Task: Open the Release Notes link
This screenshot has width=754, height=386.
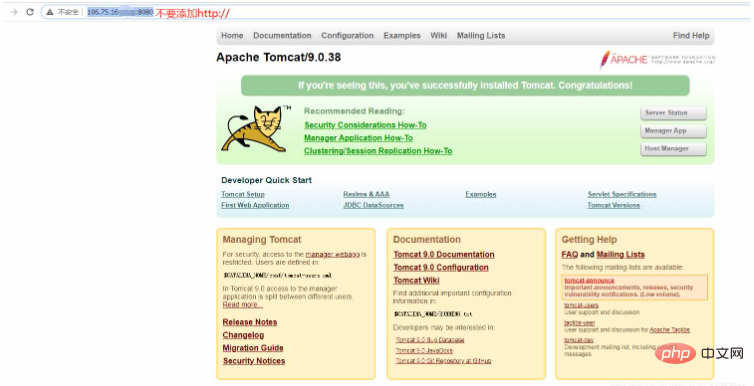Action: click(250, 322)
